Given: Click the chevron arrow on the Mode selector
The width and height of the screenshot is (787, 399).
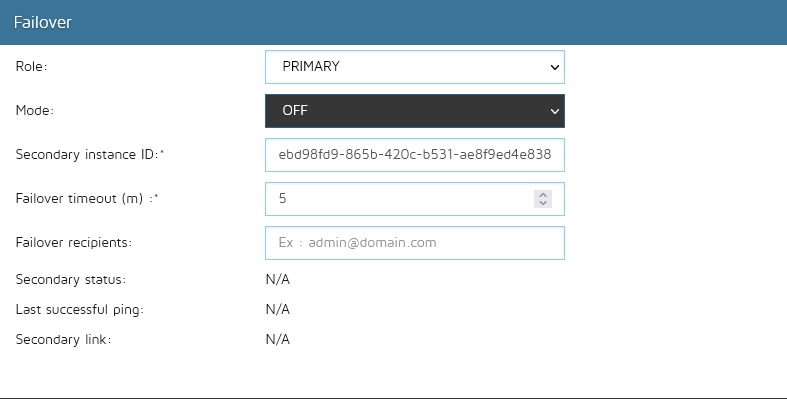Looking at the screenshot, I should click(x=555, y=111).
